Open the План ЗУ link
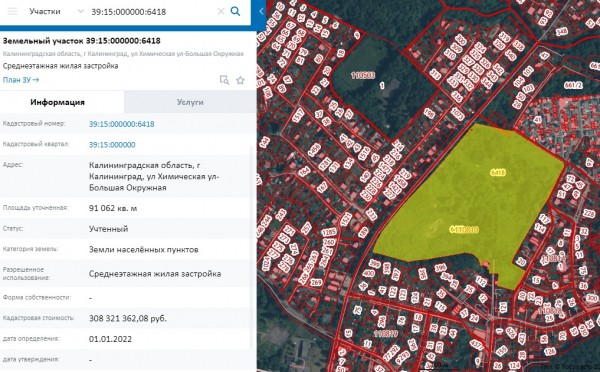 pyautogui.click(x=21, y=80)
